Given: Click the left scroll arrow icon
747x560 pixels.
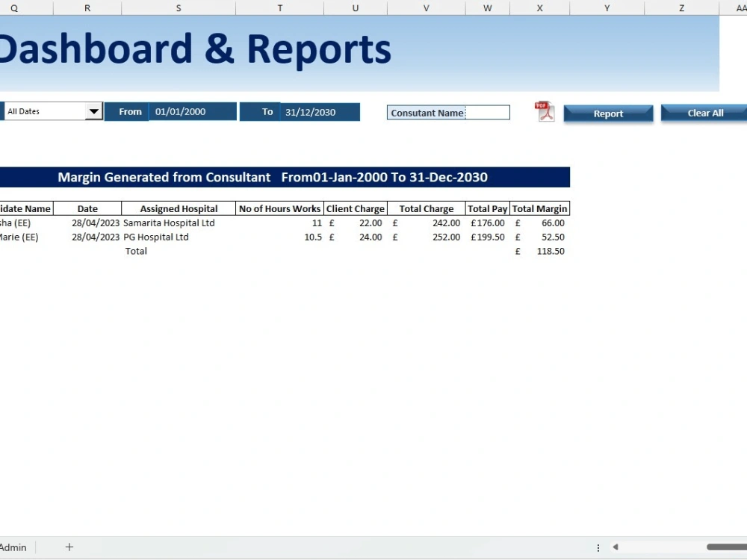Looking at the screenshot, I should 614,547.
